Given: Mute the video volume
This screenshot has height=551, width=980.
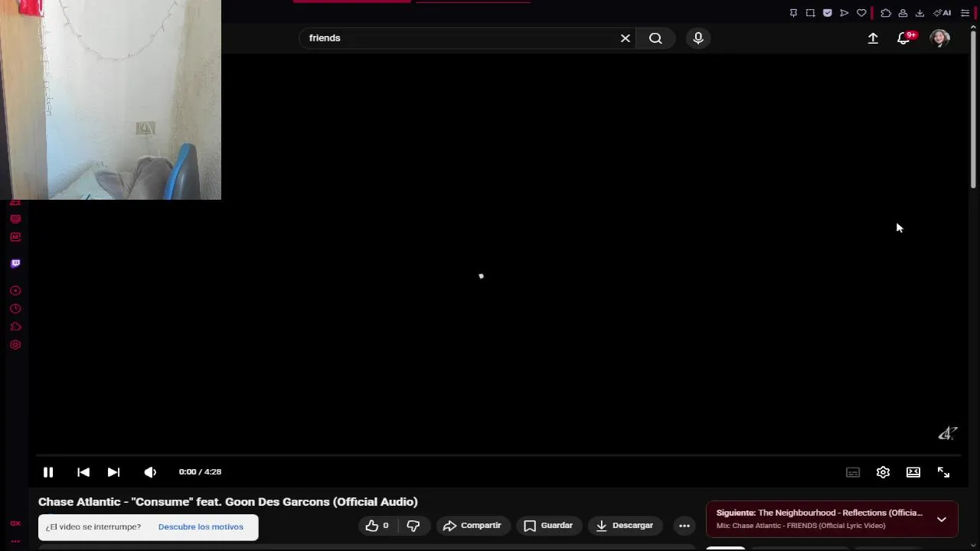Looking at the screenshot, I should click(150, 472).
